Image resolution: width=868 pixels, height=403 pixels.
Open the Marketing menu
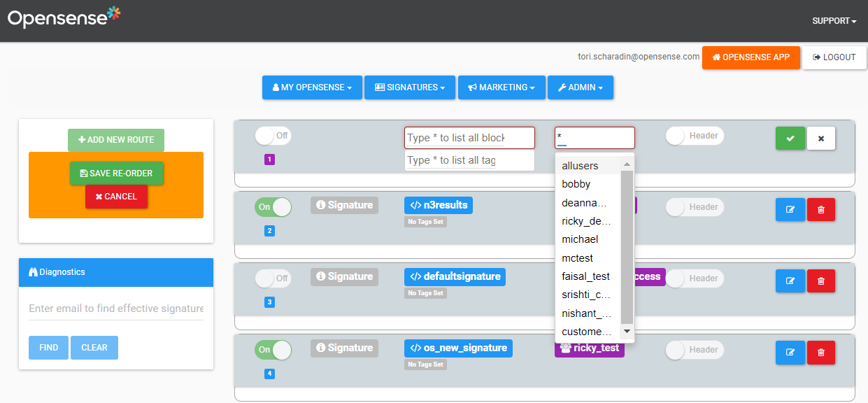tap(501, 87)
